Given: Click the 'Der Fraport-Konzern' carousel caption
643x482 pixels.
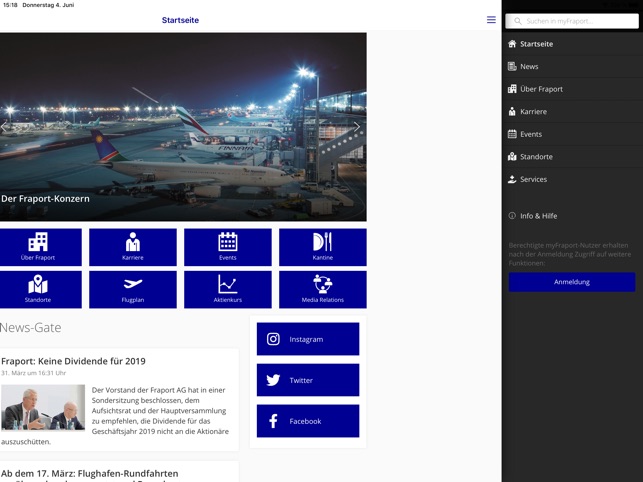Looking at the screenshot, I should pos(45,199).
